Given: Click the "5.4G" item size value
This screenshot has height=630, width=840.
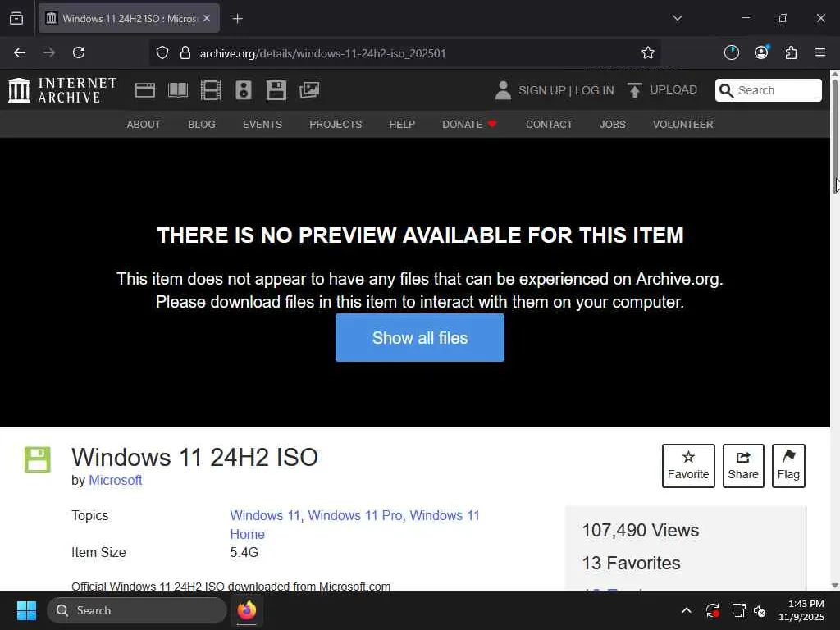Looking at the screenshot, I should [244, 552].
